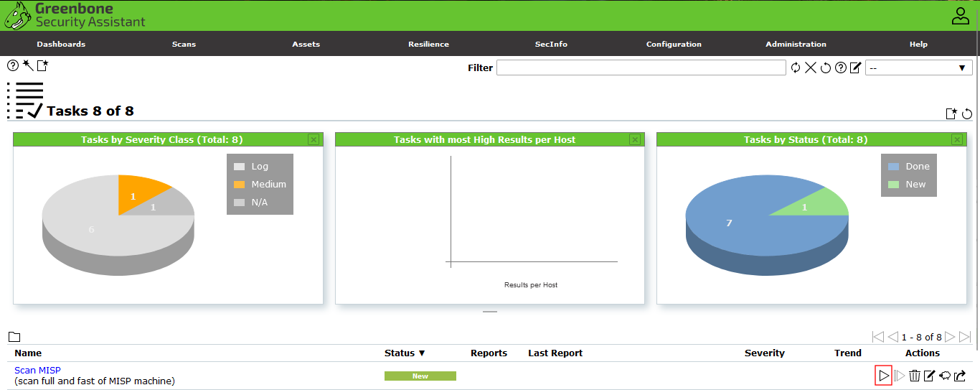This screenshot has width=980, height=390.
Task: Open the Scan MISP task link
Action: [37, 370]
